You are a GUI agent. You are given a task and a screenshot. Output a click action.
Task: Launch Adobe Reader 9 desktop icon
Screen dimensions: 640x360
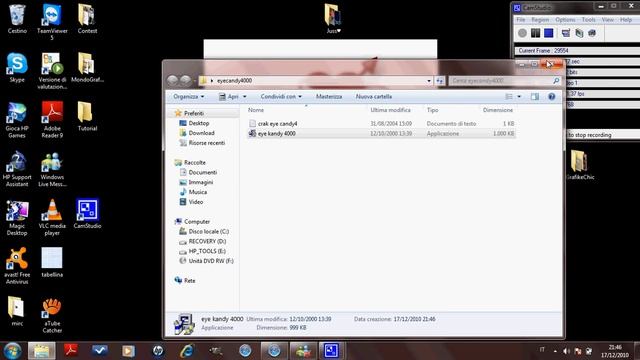52,119
